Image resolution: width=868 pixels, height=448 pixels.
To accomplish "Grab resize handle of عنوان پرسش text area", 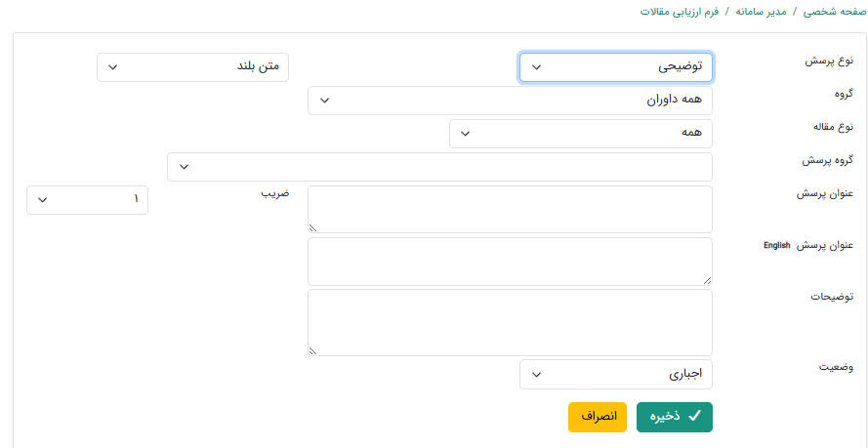I will (312, 227).
